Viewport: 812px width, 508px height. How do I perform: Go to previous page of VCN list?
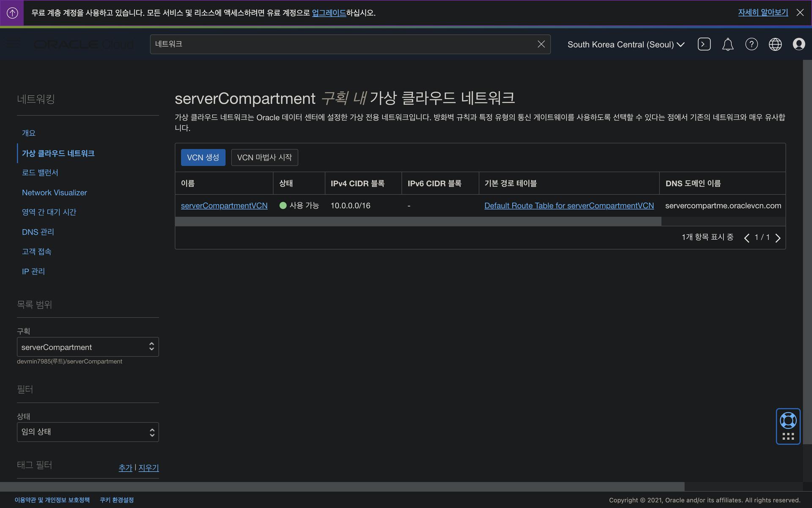pyautogui.click(x=746, y=238)
